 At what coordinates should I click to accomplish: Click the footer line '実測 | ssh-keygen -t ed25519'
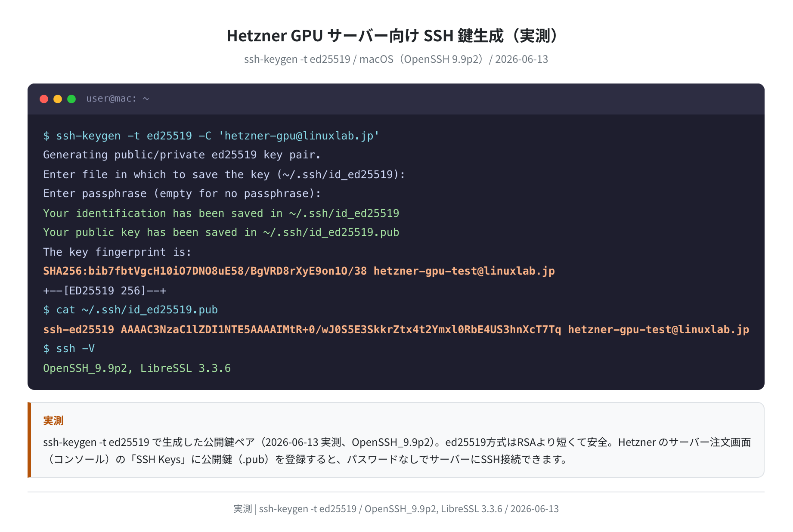[396, 509]
